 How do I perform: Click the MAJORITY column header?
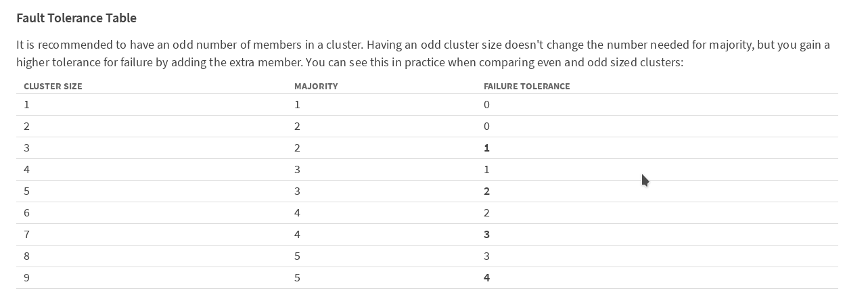click(x=316, y=87)
